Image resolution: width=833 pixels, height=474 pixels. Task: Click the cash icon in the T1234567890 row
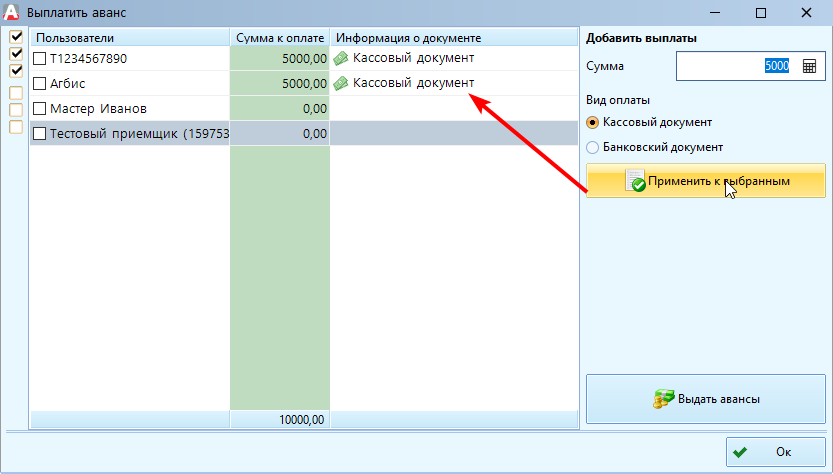coord(341,59)
